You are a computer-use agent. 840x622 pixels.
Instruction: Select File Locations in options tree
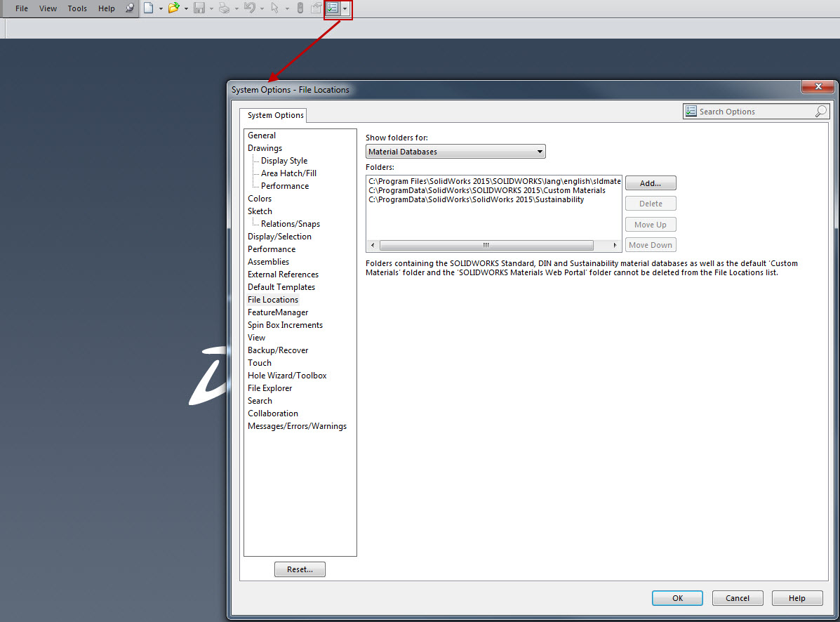(273, 300)
